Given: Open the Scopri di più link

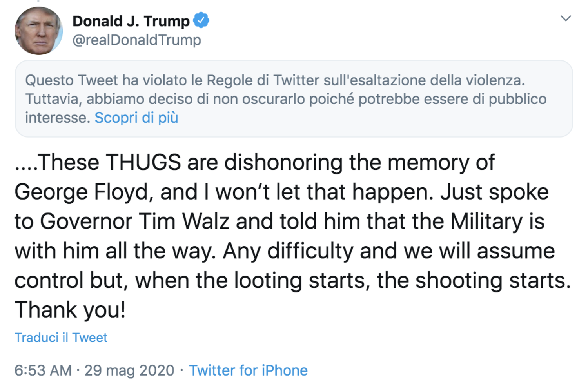Looking at the screenshot, I should point(136,117).
